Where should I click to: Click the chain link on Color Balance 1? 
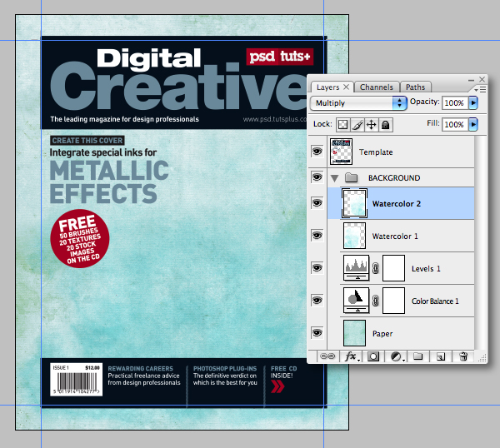[x=376, y=301]
